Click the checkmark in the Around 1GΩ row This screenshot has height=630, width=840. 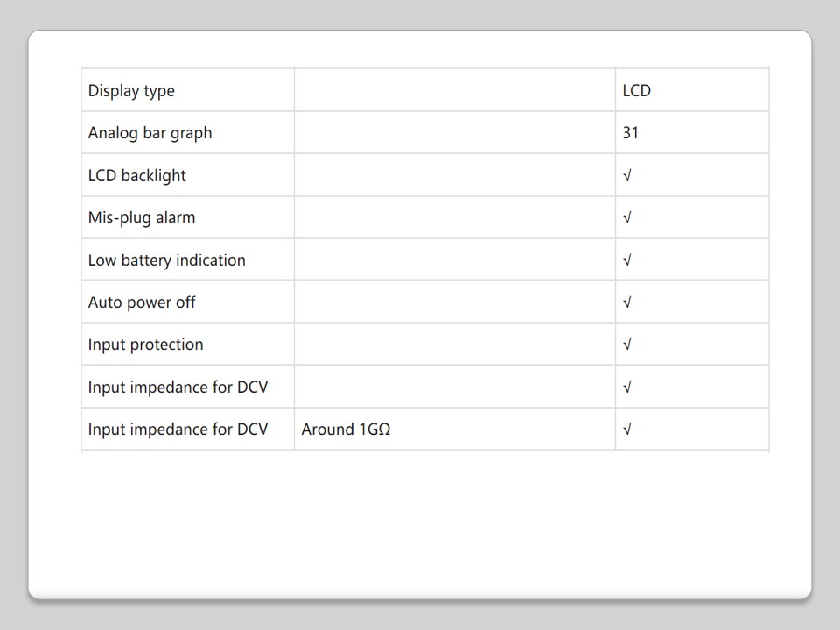[x=627, y=430]
